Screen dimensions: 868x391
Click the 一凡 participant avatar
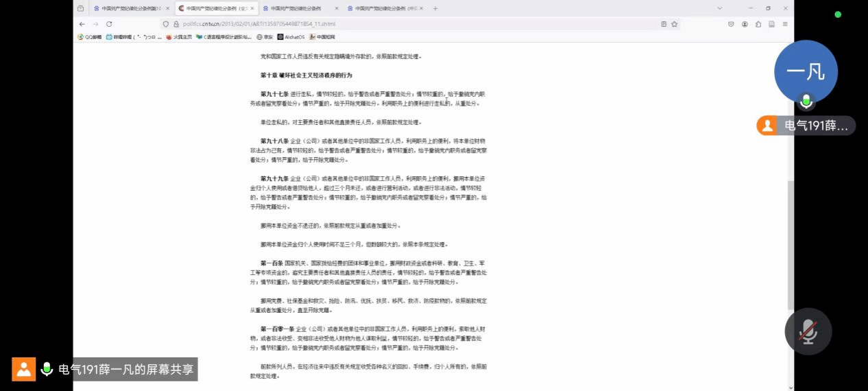pyautogui.click(x=806, y=71)
